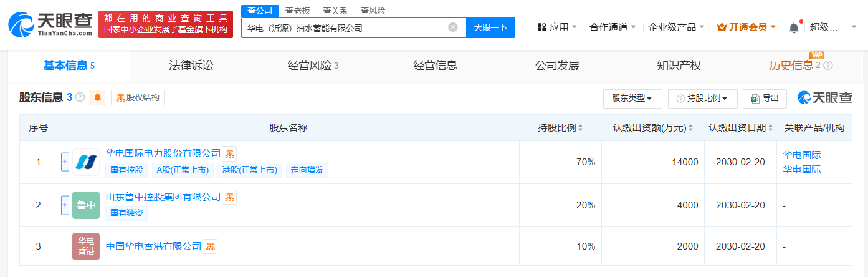
Task: Expand row 2 shareholder with plus button
Action: pyautogui.click(x=65, y=205)
